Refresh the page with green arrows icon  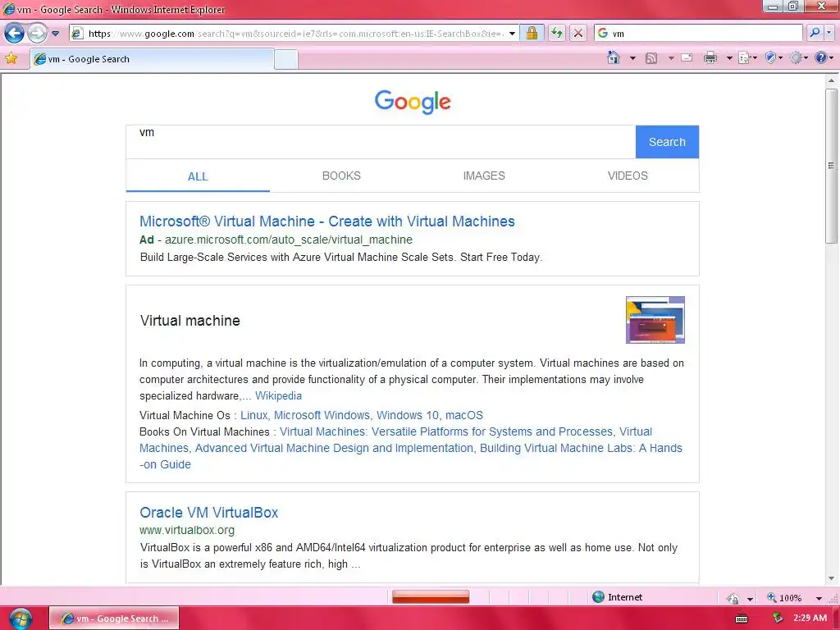pos(557,33)
